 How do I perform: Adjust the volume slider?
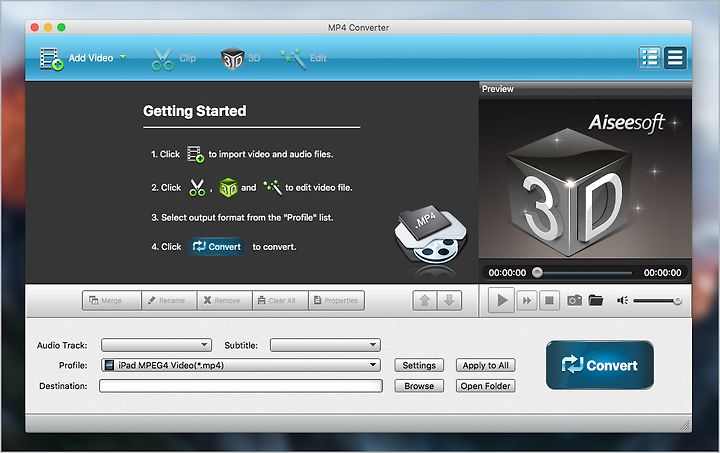pos(658,301)
